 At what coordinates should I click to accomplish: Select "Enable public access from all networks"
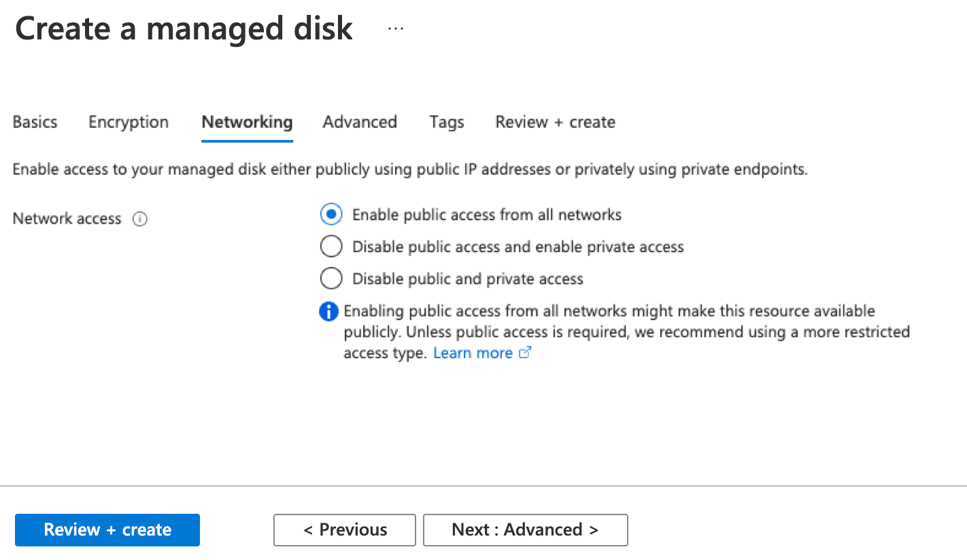pos(331,214)
